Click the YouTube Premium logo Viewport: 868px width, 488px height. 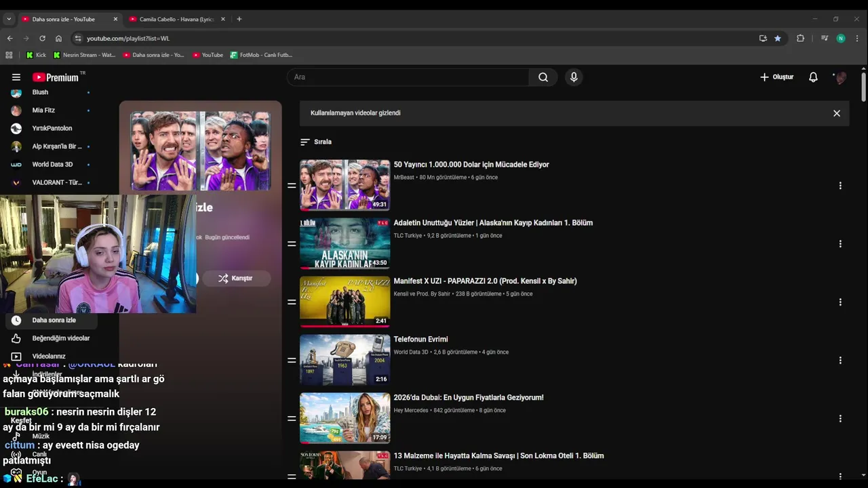[x=56, y=77]
